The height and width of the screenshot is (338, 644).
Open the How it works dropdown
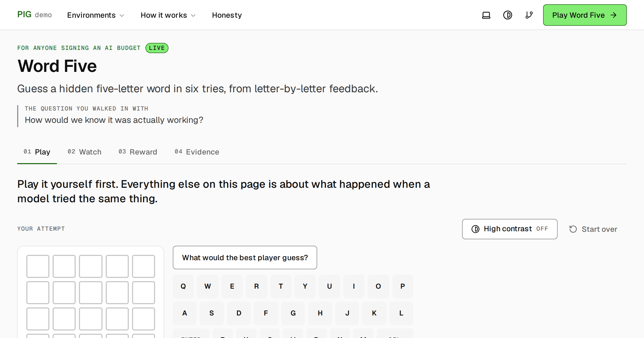pyautogui.click(x=168, y=15)
